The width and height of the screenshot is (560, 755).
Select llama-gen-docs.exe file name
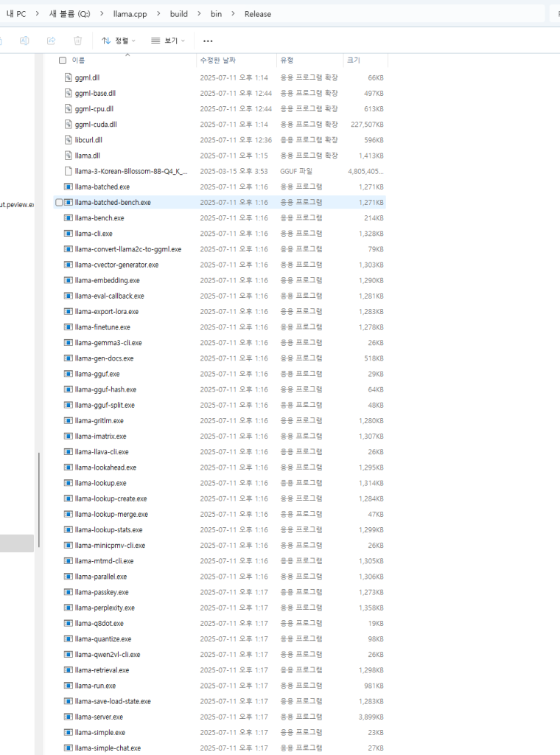click(x=104, y=358)
